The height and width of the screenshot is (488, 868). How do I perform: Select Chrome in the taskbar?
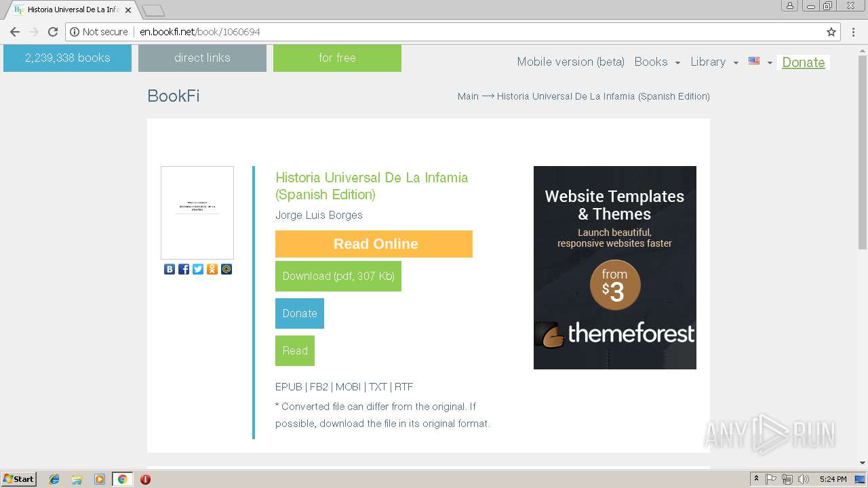(x=123, y=479)
